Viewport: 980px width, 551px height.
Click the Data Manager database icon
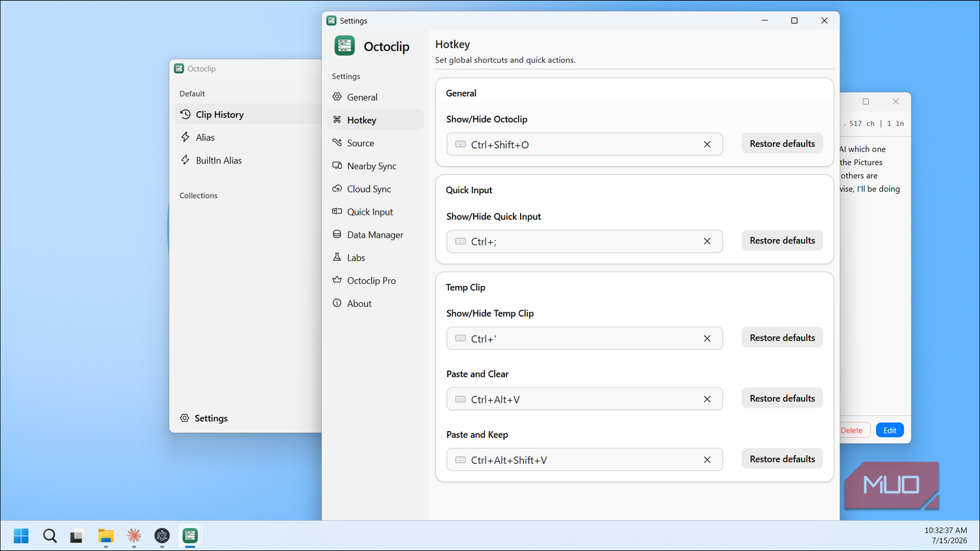337,234
